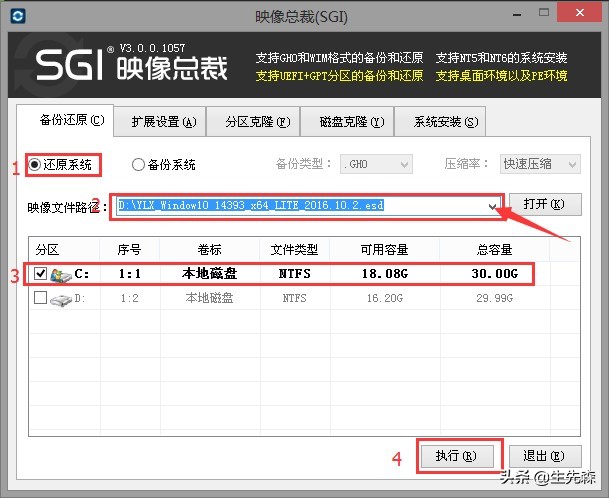
Task: Click the 打开(K) button
Action: [545, 204]
